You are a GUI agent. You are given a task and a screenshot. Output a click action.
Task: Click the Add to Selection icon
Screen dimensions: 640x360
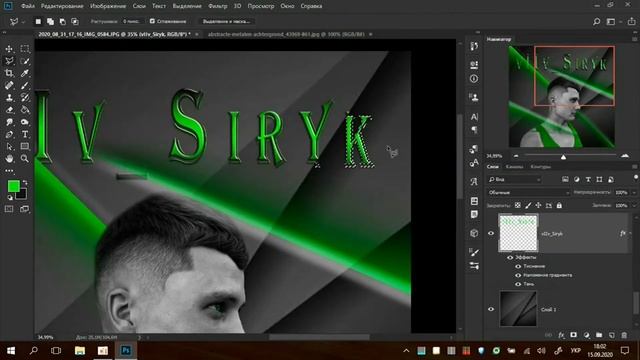(x=50, y=21)
